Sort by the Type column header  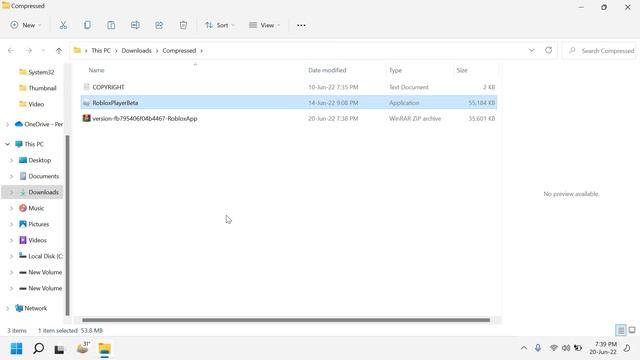coord(395,70)
